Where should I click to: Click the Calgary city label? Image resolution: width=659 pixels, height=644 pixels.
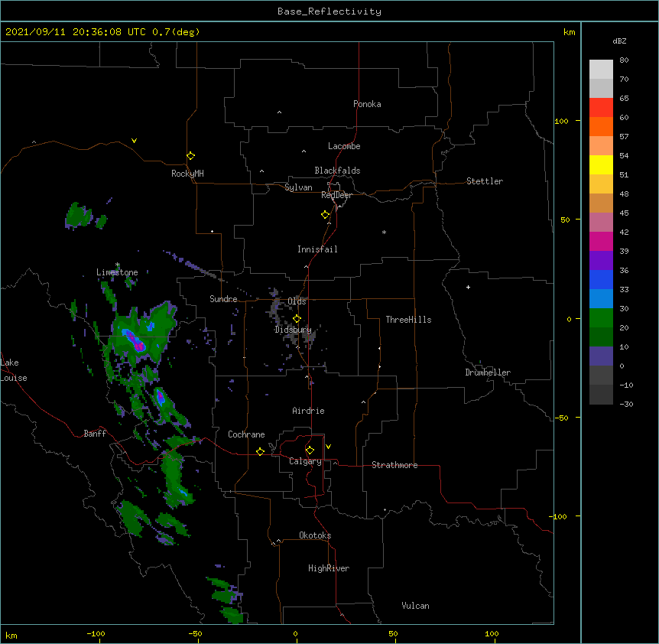pos(306,461)
